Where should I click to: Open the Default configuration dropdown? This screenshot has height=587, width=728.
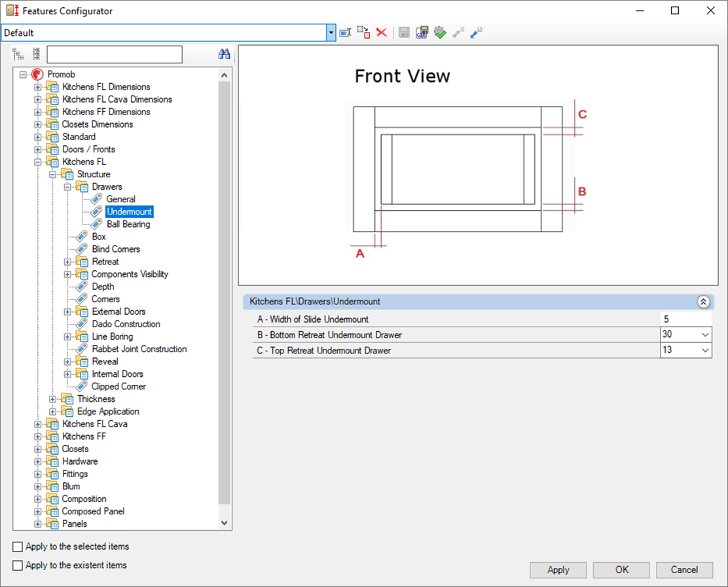click(331, 33)
